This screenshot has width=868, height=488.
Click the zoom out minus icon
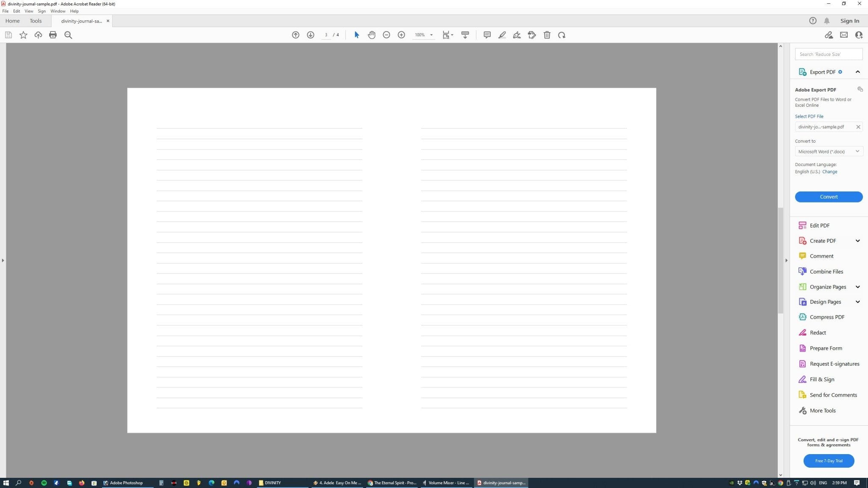[x=386, y=35]
